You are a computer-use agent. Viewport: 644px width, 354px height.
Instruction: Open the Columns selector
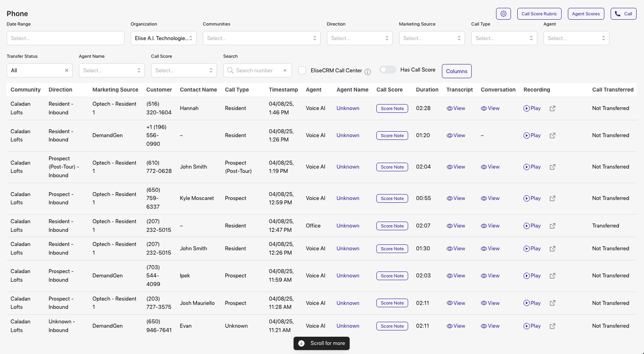[x=457, y=71]
